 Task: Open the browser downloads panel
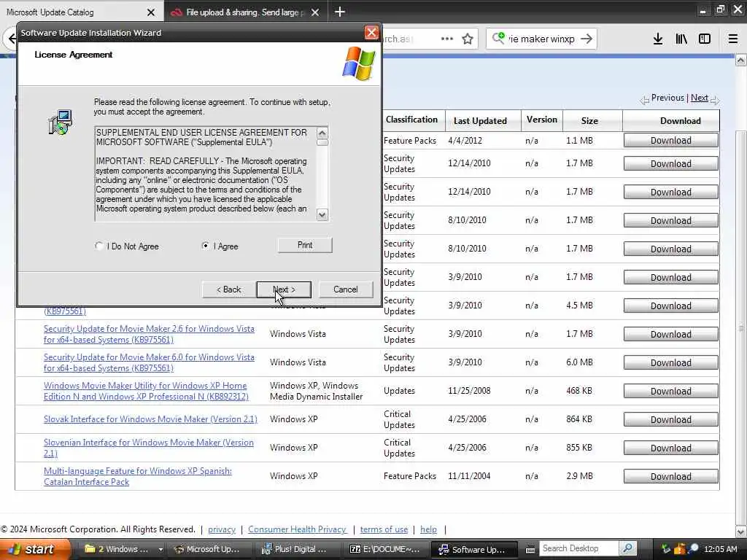point(658,39)
